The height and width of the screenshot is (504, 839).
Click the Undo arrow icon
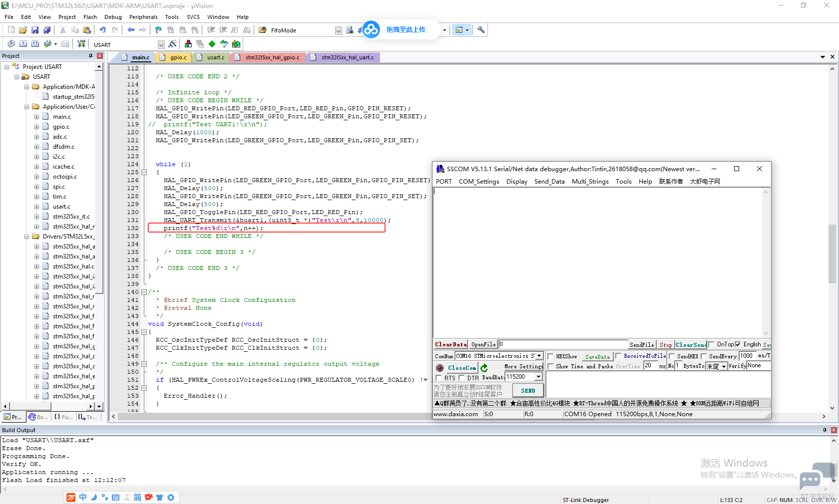pos(103,30)
